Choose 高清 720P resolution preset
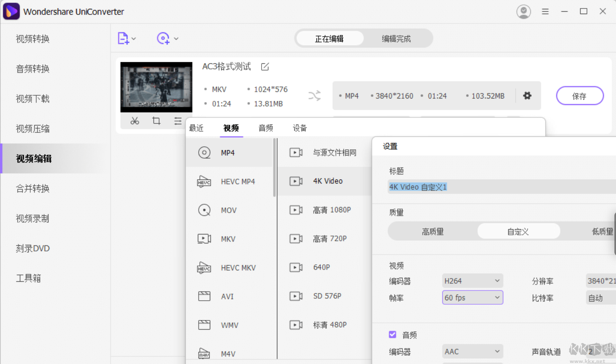Screen dimensions: 616x364 (325, 238)
